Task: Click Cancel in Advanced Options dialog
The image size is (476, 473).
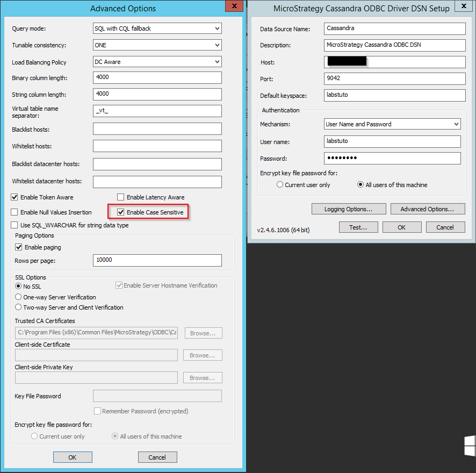Action: point(157,457)
